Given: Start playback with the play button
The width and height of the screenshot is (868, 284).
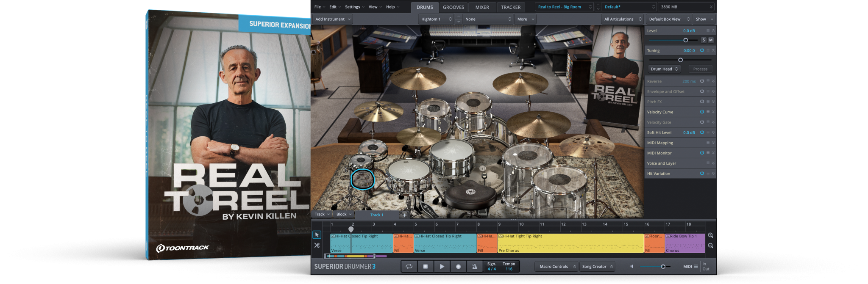Looking at the screenshot, I should 442,267.
